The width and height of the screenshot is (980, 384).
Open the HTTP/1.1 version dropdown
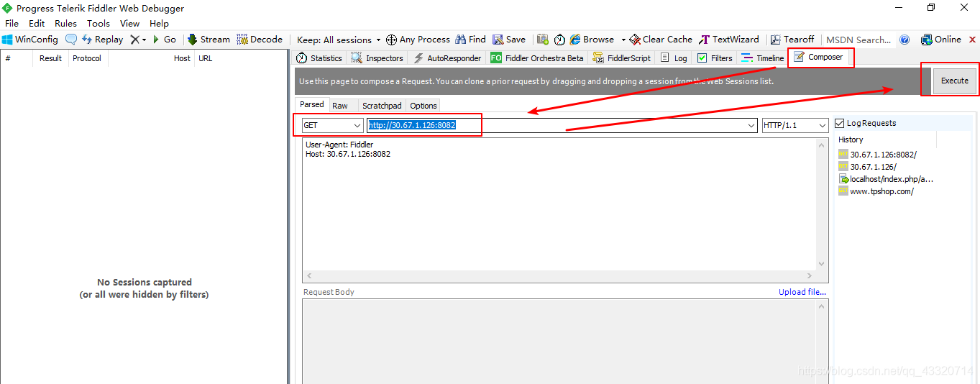794,125
